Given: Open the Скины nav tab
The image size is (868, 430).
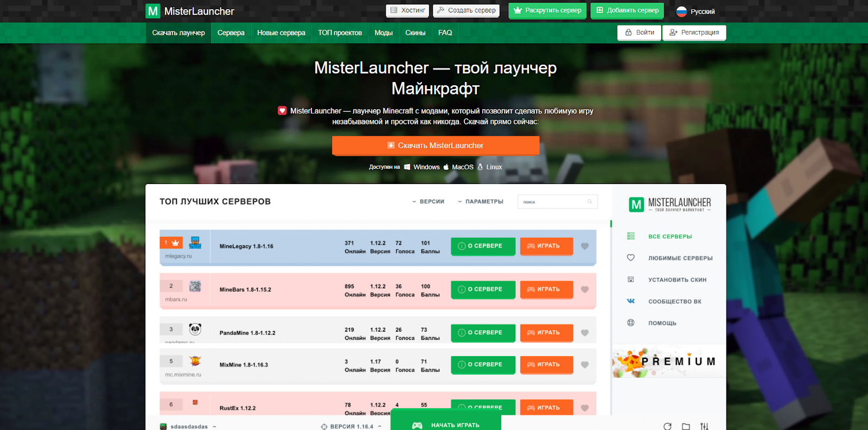Looking at the screenshot, I should (416, 33).
